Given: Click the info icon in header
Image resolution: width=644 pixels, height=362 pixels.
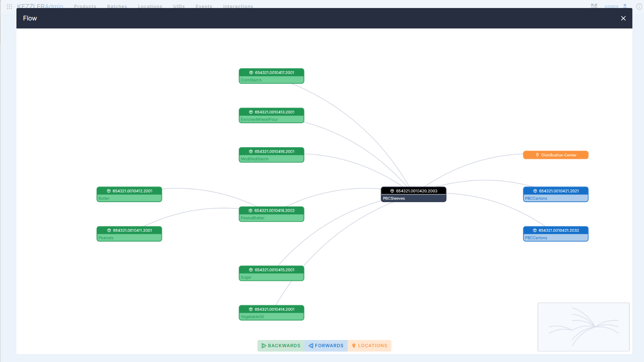Looking at the screenshot, I should point(639,6).
